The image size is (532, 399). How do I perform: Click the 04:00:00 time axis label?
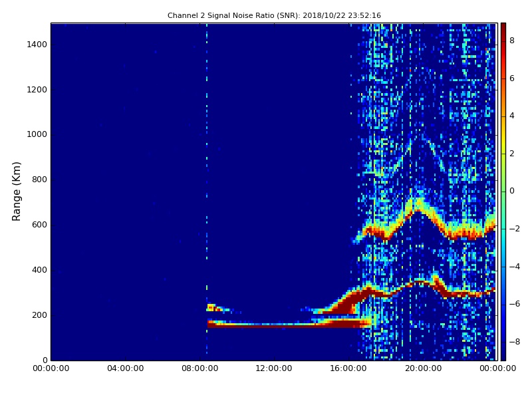click(x=126, y=368)
